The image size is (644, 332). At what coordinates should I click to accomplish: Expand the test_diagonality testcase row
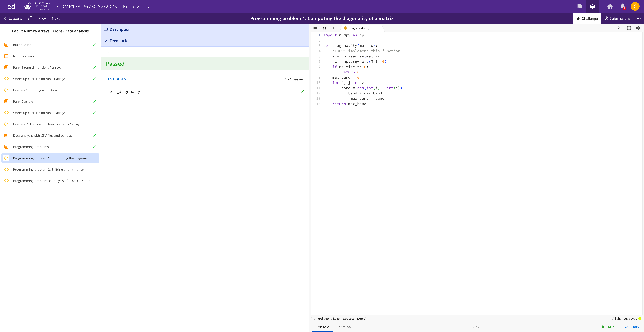tap(205, 91)
